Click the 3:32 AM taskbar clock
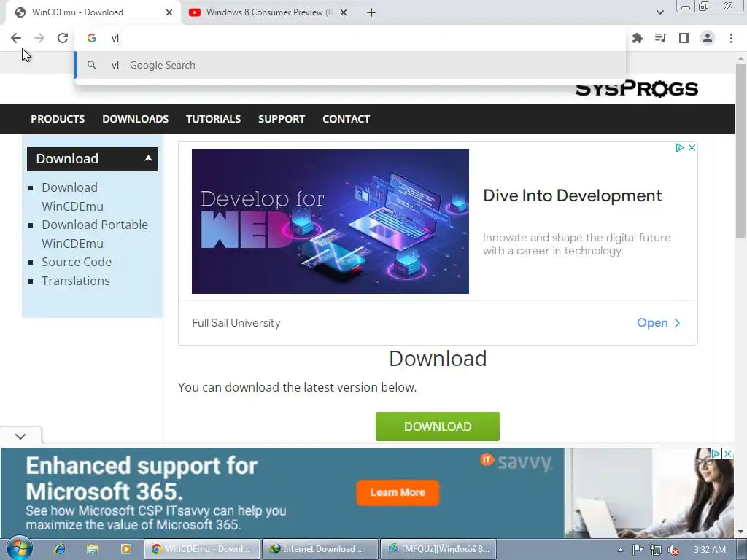 [x=710, y=550]
